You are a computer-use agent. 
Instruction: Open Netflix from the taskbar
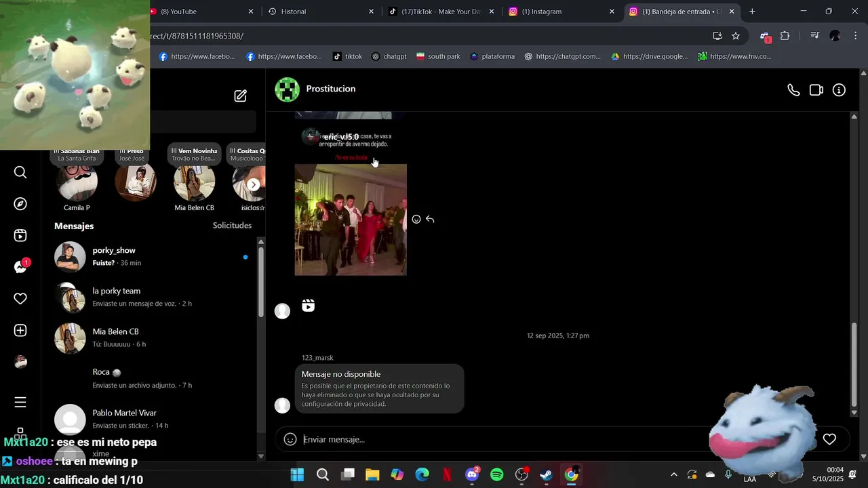click(447, 474)
